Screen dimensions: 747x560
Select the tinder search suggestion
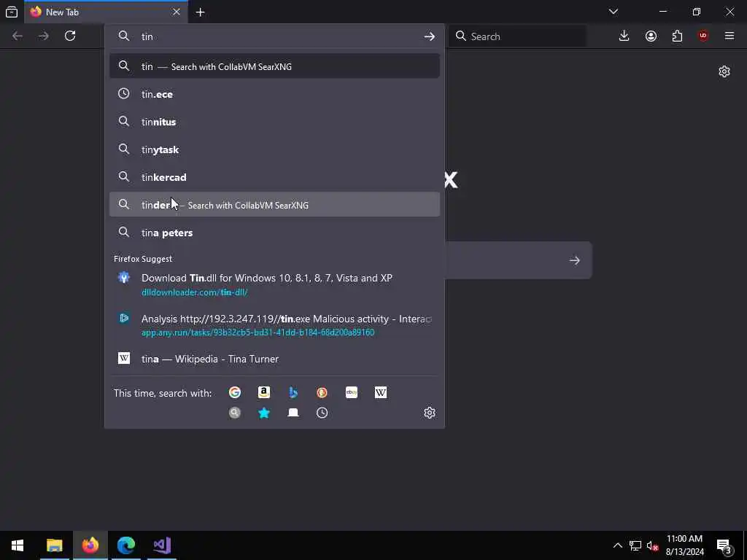point(274,204)
